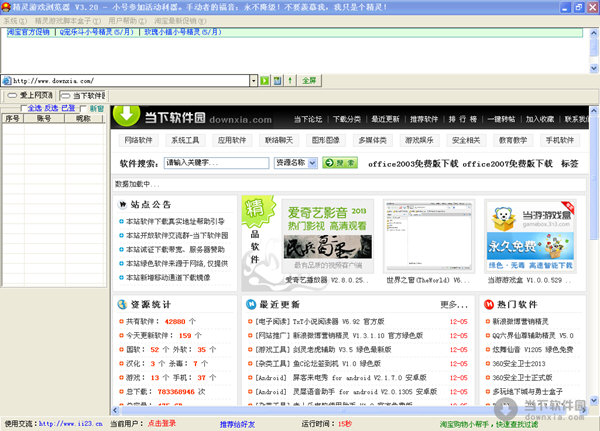This screenshot has width=600, height=431.
Task: Open the 网络软件 category
Action: [139, 140]
